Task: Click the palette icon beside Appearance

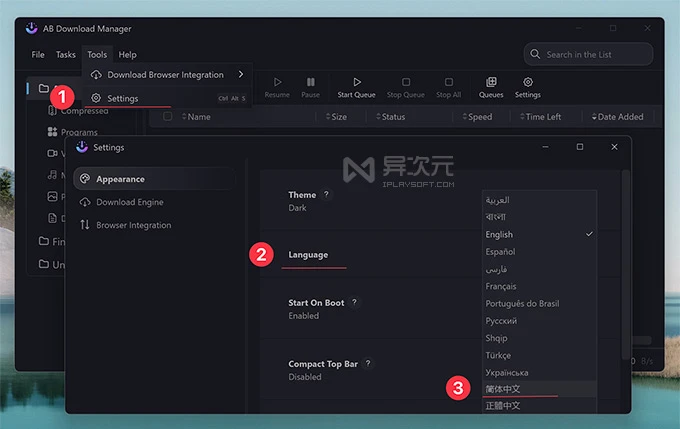Action: click(85, 179)
